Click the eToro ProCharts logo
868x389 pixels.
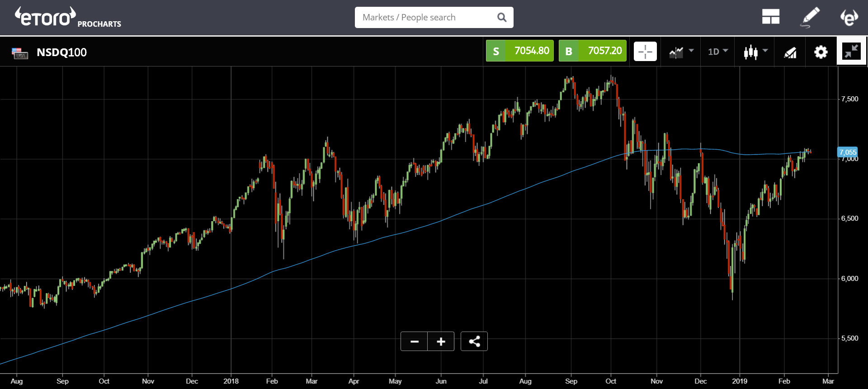pos(68,17)
